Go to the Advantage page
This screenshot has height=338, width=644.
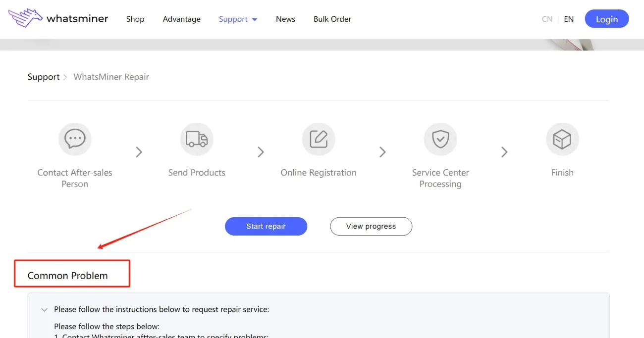pyautogui.click(x=181, y=19)
